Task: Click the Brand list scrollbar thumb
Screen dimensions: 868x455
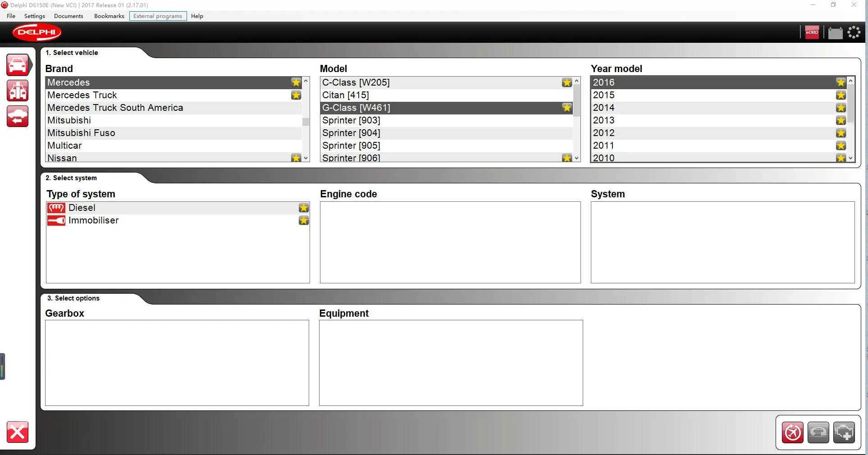Action: click(x=306, y=122)
